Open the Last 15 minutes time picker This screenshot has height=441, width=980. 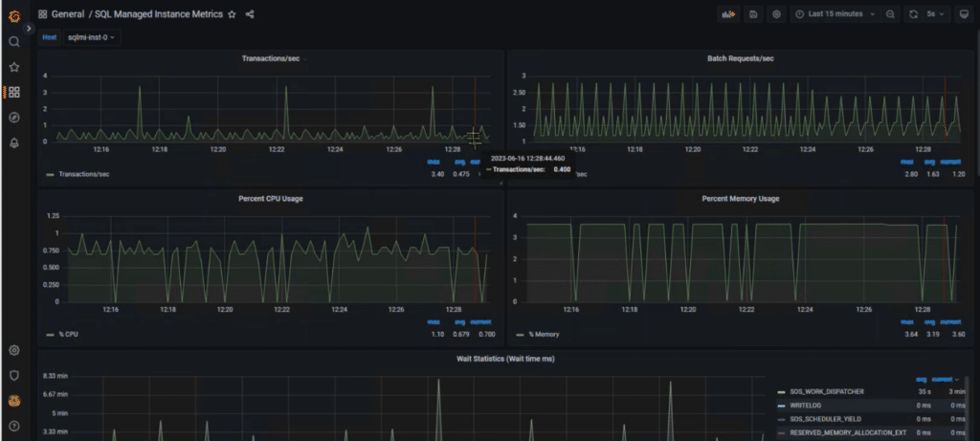(835, 14)
